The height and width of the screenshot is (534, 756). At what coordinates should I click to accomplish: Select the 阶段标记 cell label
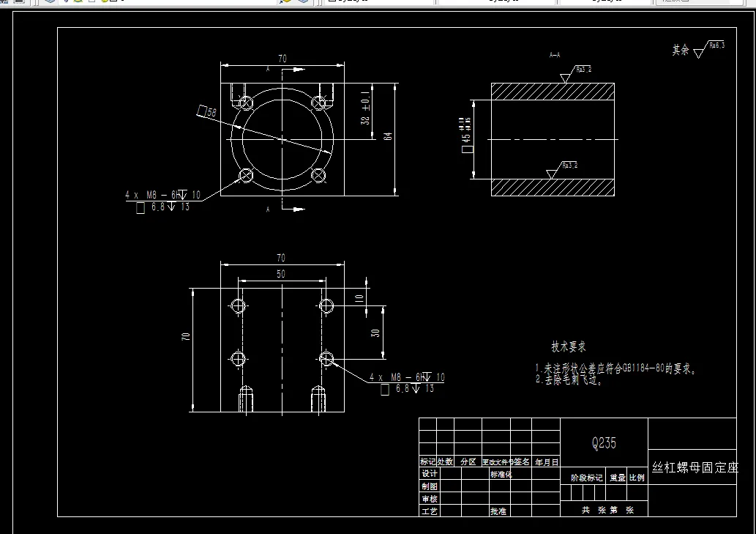586,478
